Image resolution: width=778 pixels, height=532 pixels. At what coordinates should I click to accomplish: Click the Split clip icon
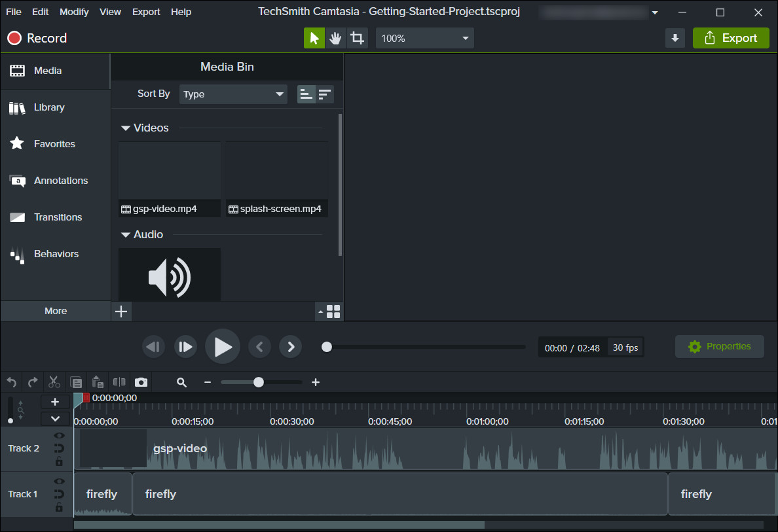coord(119,381)
